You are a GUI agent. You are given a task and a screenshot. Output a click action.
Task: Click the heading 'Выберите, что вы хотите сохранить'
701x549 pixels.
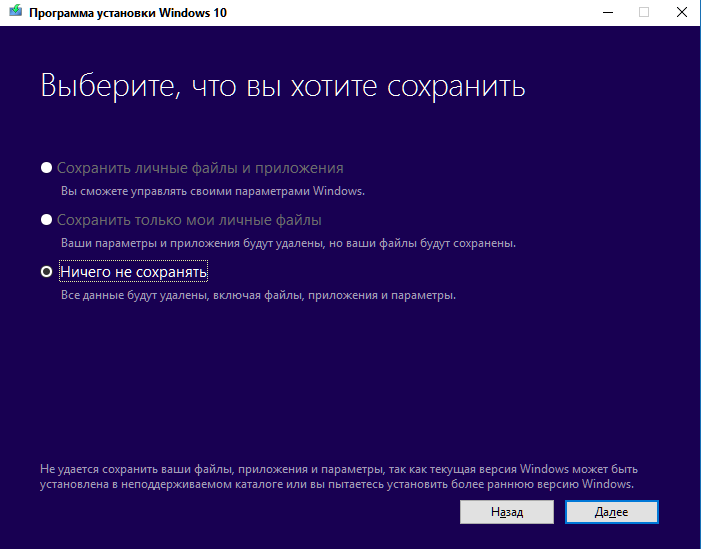[283, 86]
